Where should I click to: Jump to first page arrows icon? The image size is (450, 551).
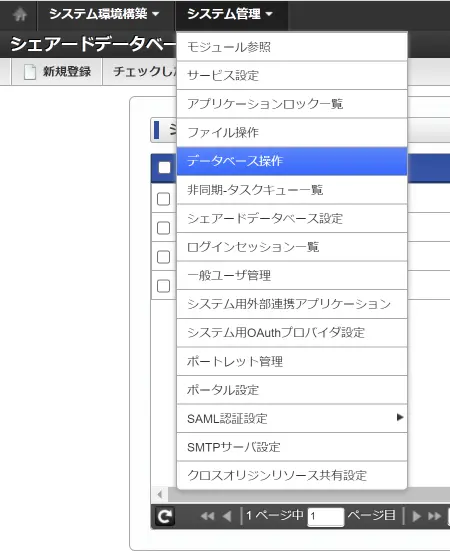207,516
